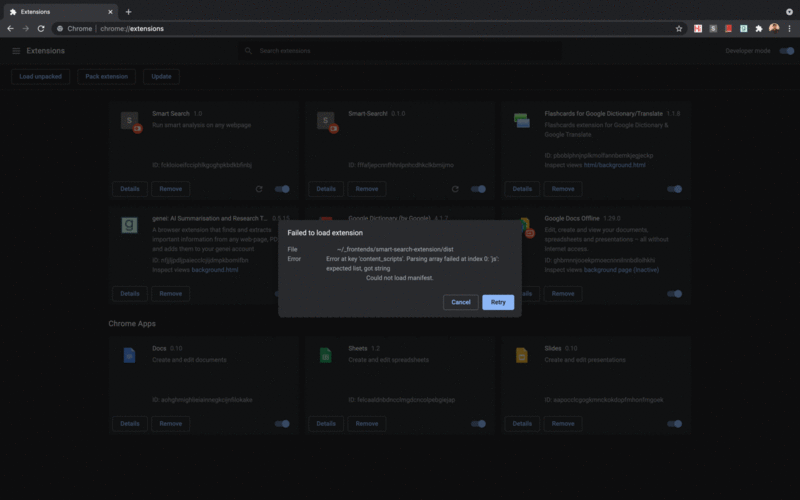800x500 pixels.
Task: Click the Sheets app icon
Action: pyautogui.click(x=326, y=355)
